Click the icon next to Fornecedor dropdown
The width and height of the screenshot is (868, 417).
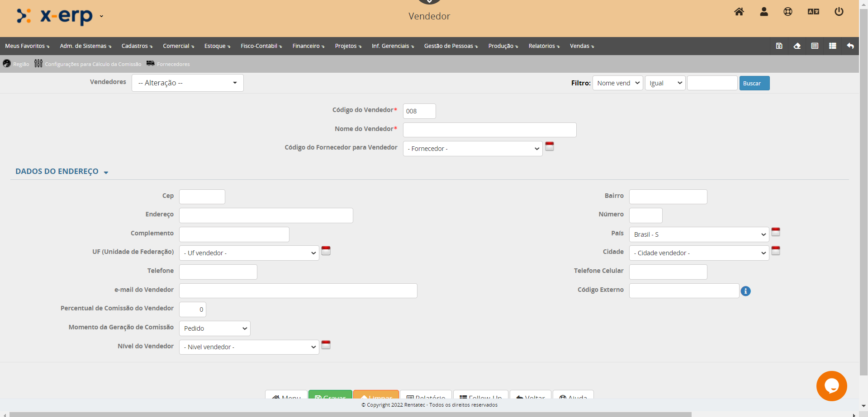549,146
